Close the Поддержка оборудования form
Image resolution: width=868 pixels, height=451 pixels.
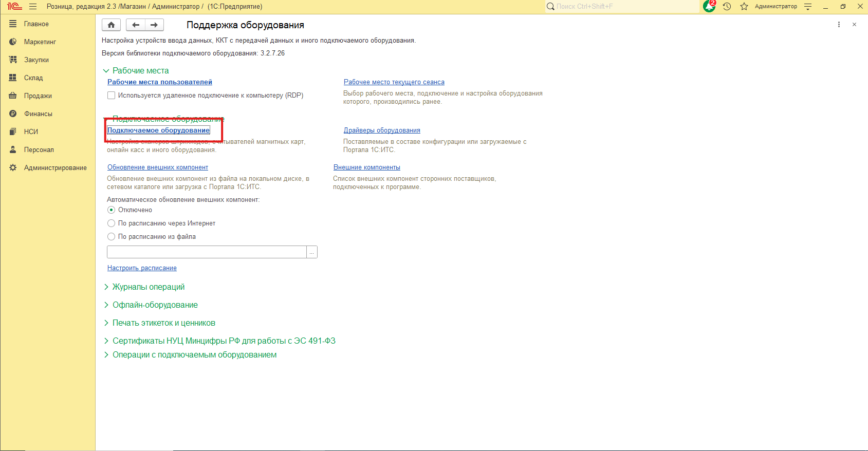coord(854,25)
